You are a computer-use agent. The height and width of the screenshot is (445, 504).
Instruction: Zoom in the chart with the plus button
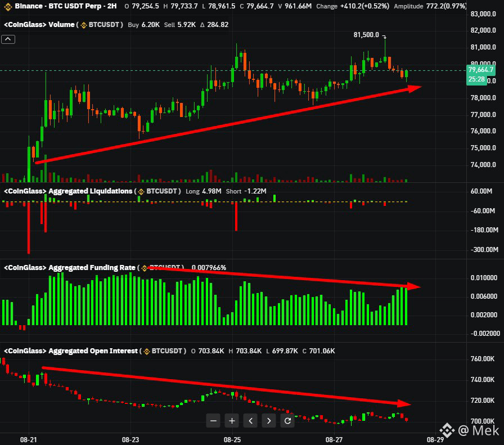click(x=232, y=421)
